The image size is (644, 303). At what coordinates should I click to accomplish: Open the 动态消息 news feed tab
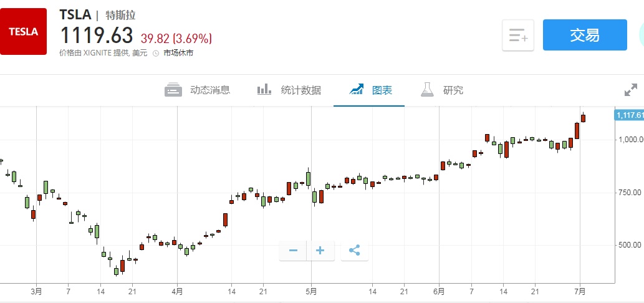tap(197, 90)
